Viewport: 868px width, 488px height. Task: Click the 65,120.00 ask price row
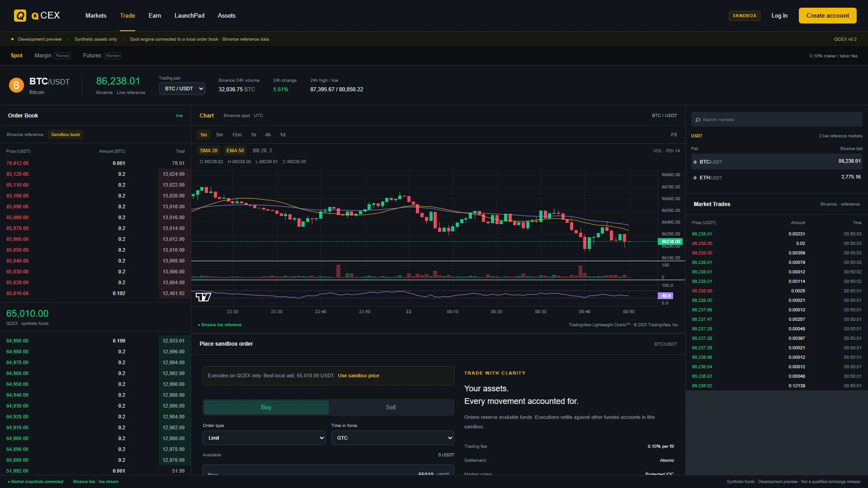tap(95, 174)
